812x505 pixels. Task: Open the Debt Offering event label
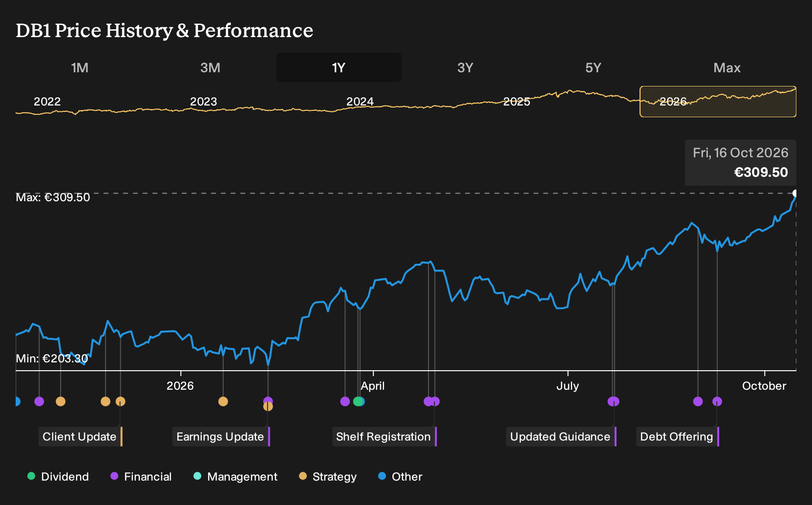coord(678,437)
